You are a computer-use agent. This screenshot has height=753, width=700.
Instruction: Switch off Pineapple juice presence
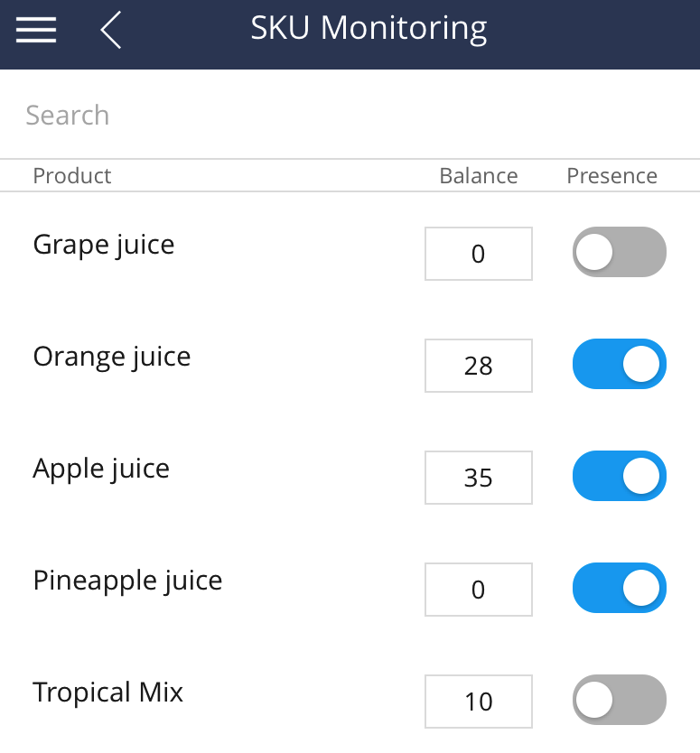click(x=620, y=588)
